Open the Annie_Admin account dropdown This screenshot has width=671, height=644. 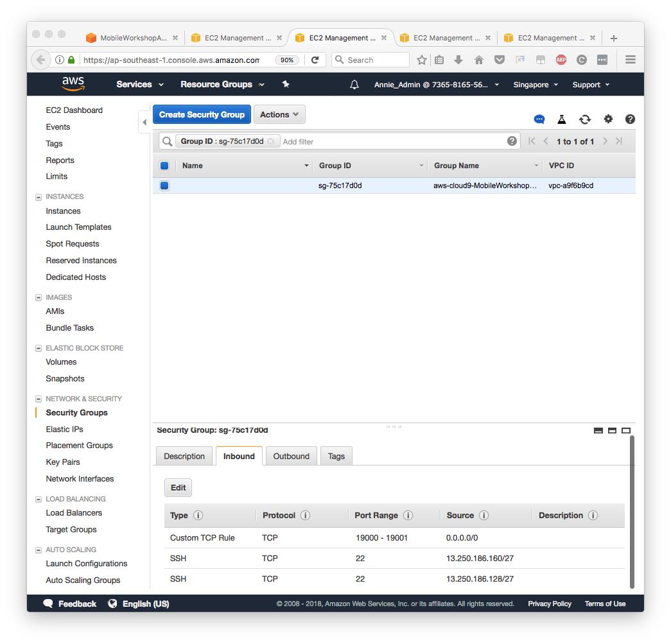pyautogui.click(x=437, y=85)
